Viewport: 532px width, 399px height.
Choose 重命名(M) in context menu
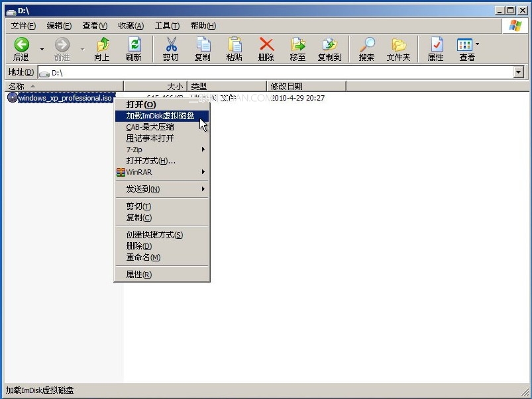point(162,257)
